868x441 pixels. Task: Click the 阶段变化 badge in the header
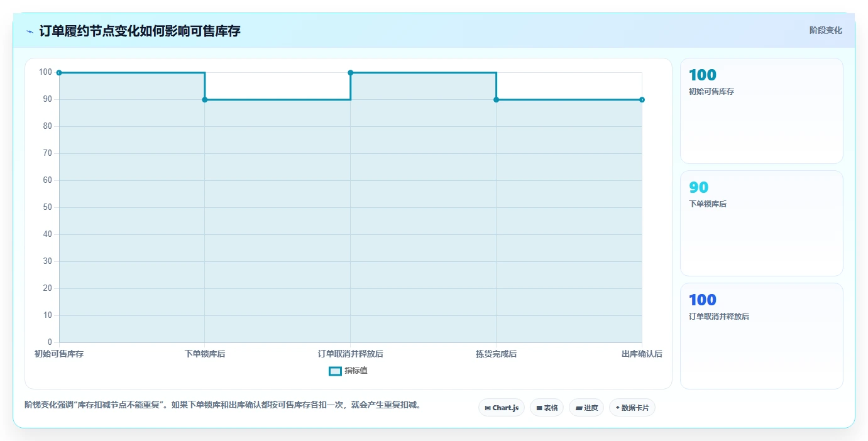[825, 30]
